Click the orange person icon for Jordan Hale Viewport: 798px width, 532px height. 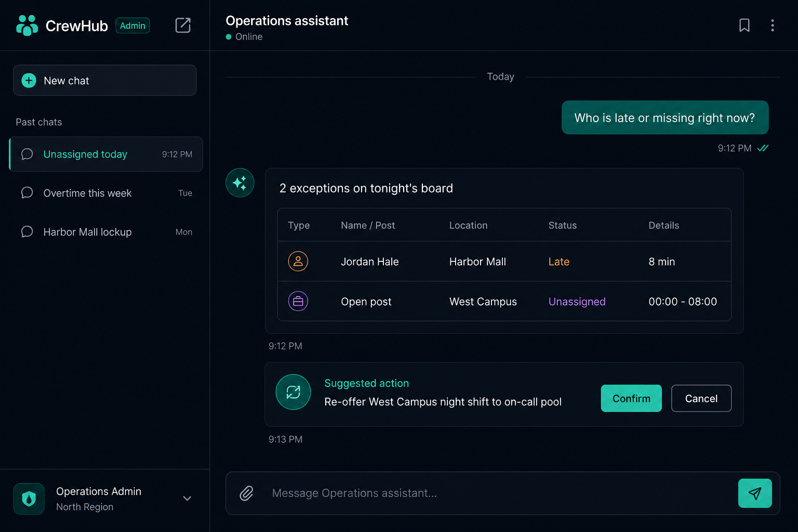click(x=298, y=261)
